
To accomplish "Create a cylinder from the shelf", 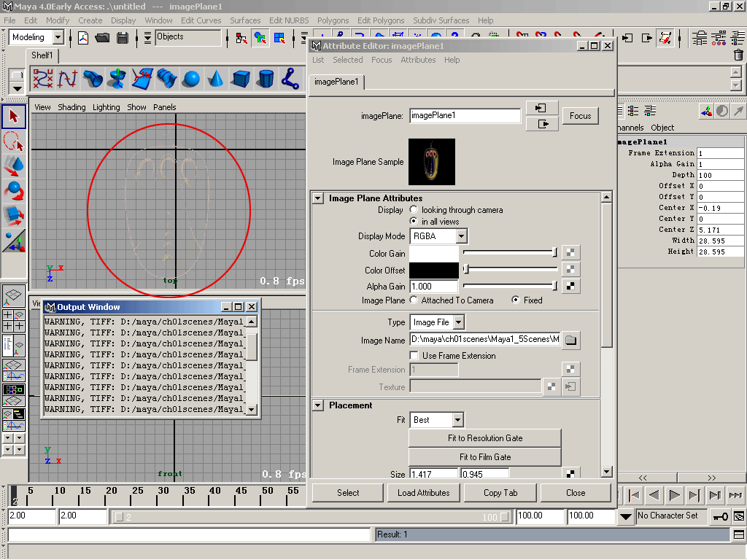I will pos(266,79).
